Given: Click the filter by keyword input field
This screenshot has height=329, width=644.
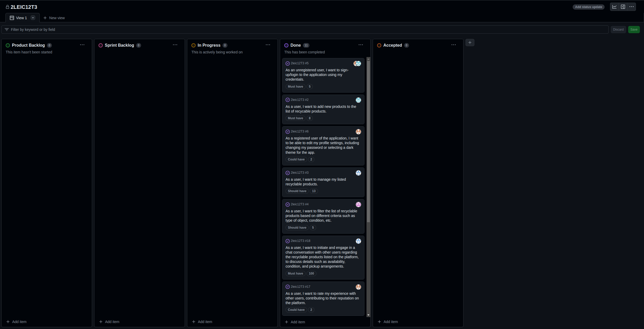Looking at the screenshot, I should tap(305, 29).
